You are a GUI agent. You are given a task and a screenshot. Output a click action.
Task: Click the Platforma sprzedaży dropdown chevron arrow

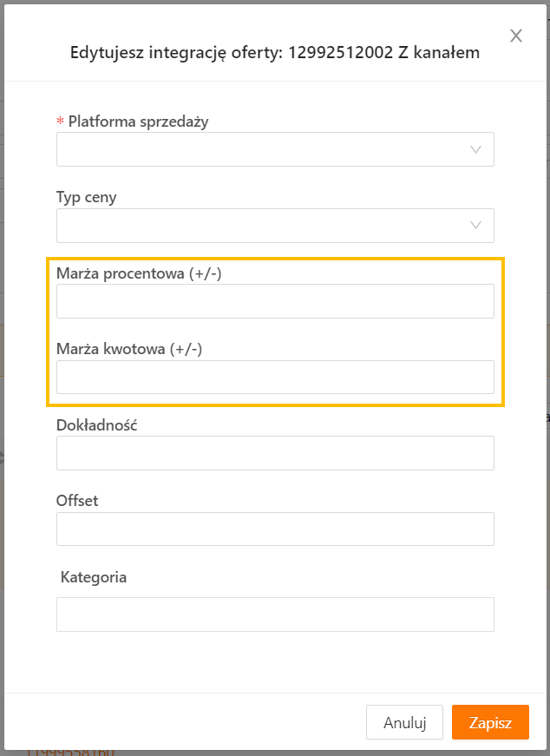[475, 149]
